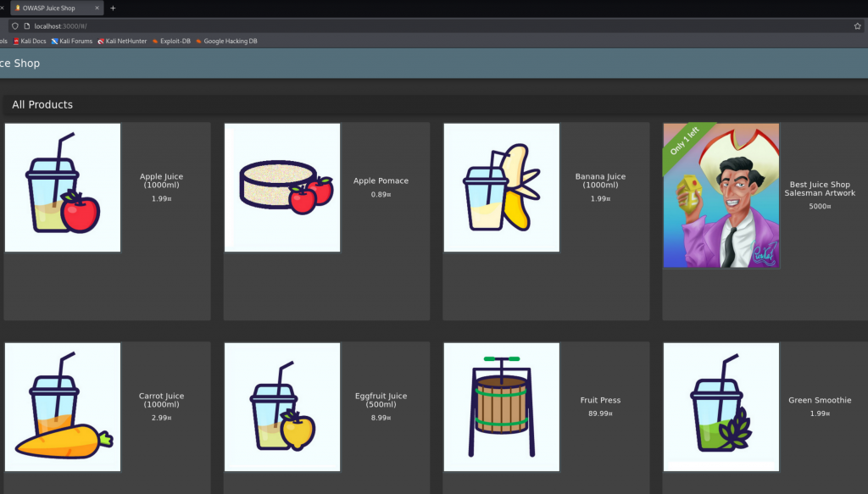This screenshot has width=868, height=494.
Task: Open the Kali NetHunter bookmark
Action: pyautogui.click(x=122, y=41)
